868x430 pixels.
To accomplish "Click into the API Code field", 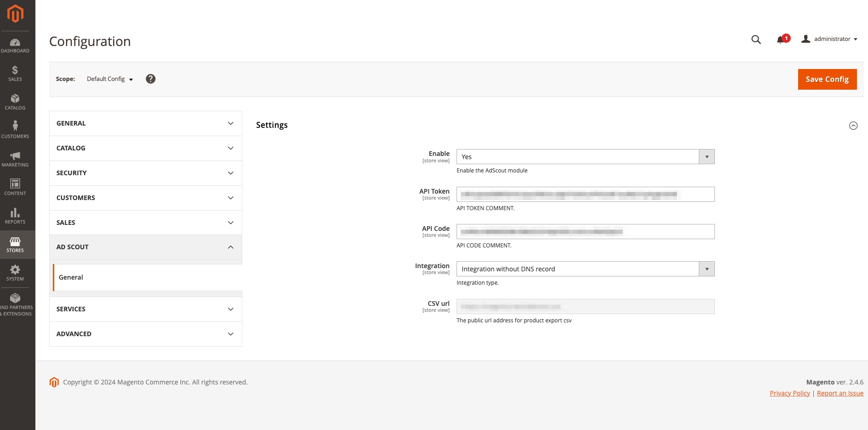I will [x=585, y=231].
